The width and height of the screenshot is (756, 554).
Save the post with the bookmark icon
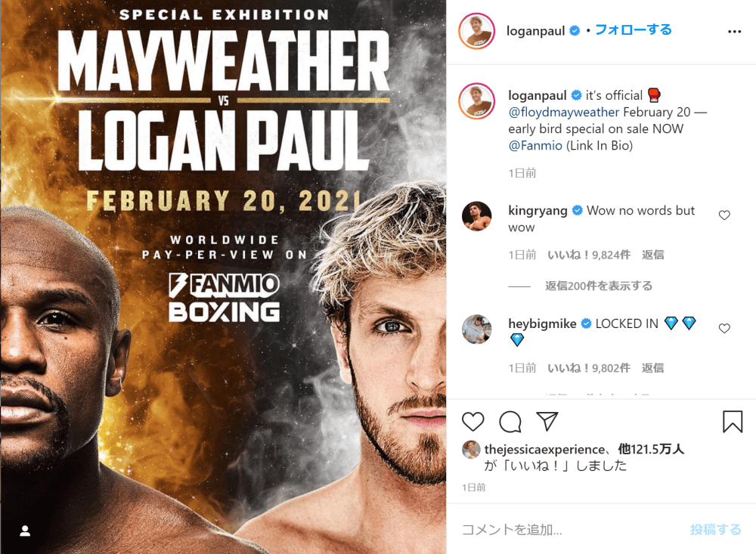(x=733, y=422)
